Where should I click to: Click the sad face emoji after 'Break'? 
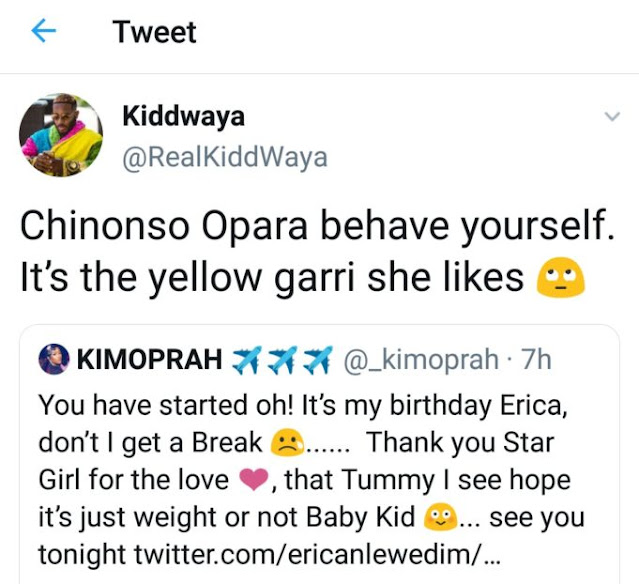click(x=287, y=442)
